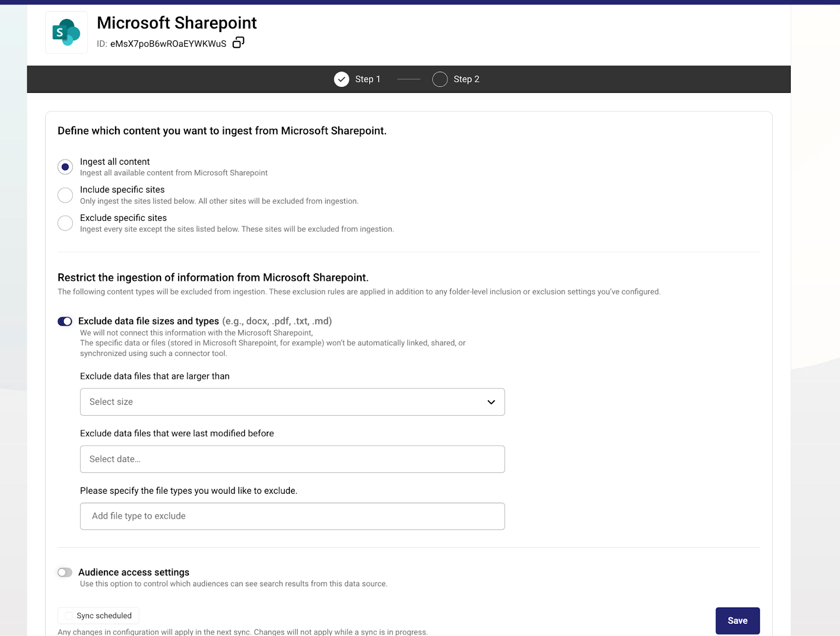Click the connector ID text eMsX7poB6wROaEYWKWuS

coord(168,44)
